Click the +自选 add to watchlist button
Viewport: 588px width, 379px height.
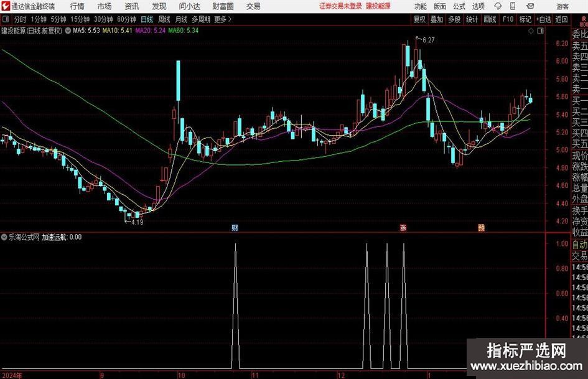click(543, 19)
